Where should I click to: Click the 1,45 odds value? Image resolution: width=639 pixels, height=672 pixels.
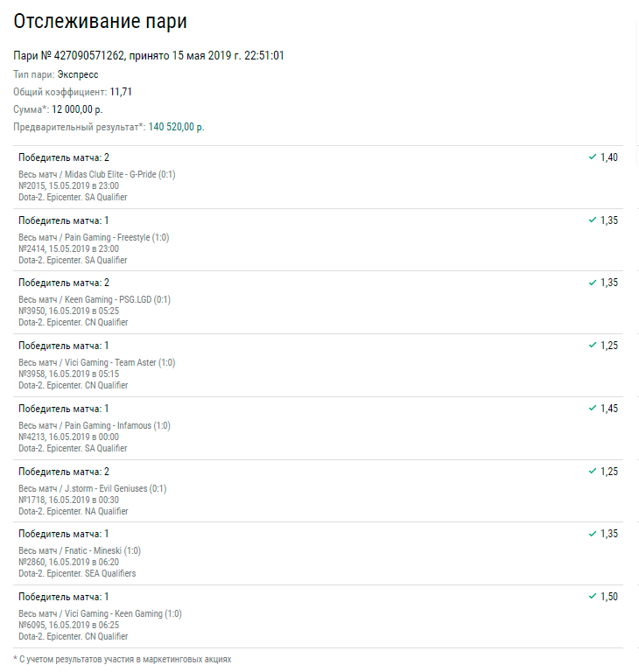[x=609, y=409]
